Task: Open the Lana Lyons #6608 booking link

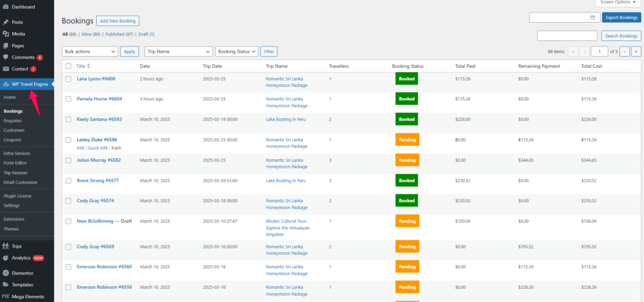Action: click(x=96, y=79)
